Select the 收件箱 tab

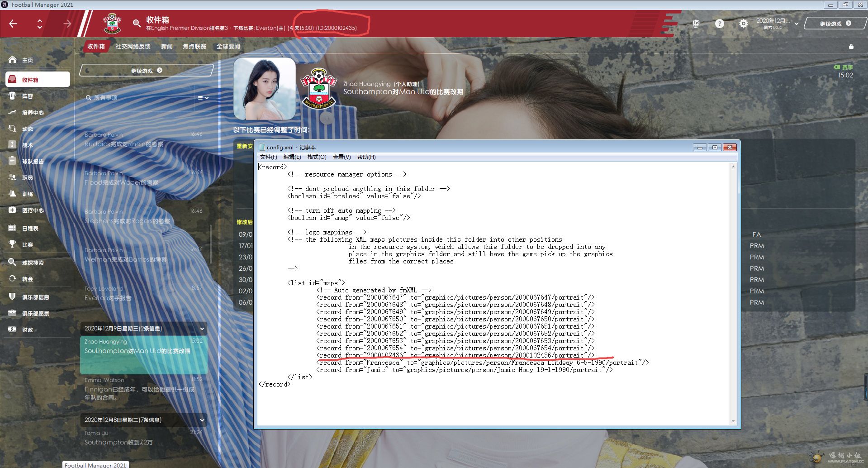(x=96, y=46)
